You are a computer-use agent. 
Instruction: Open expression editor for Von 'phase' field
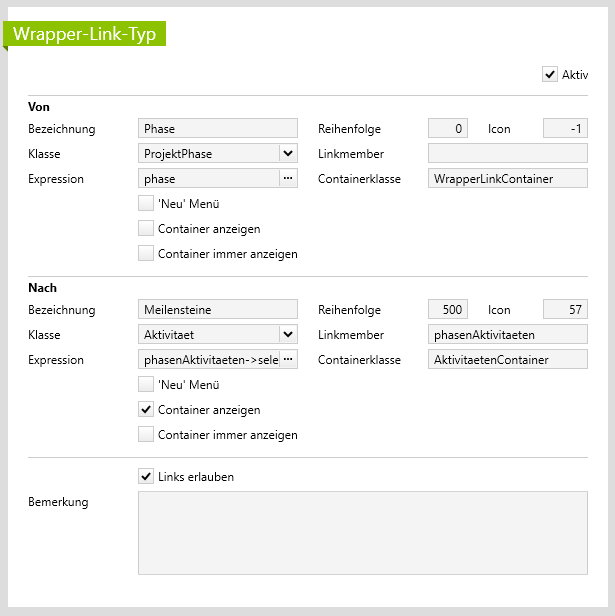point(287,179)
